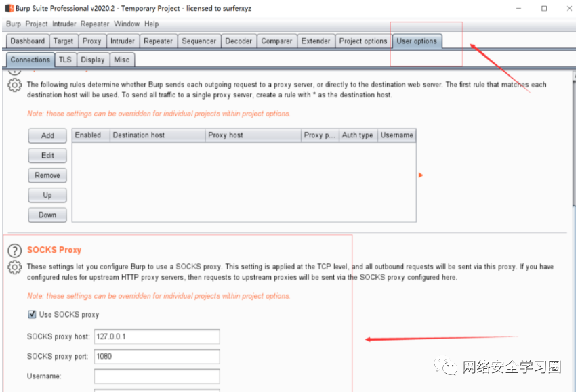Open the Project menu
Image resolution: width=580 pixels, height=392 pixels.
pos(37,24)
